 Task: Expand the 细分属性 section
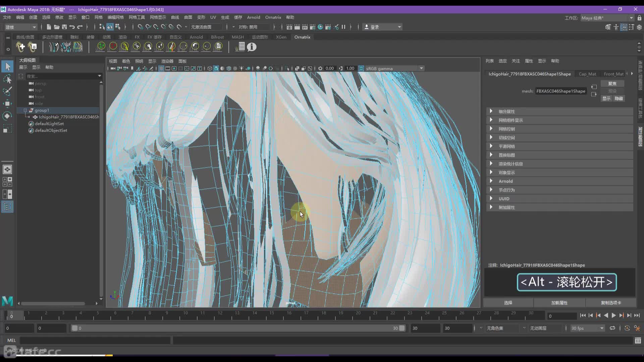(559, 111)
